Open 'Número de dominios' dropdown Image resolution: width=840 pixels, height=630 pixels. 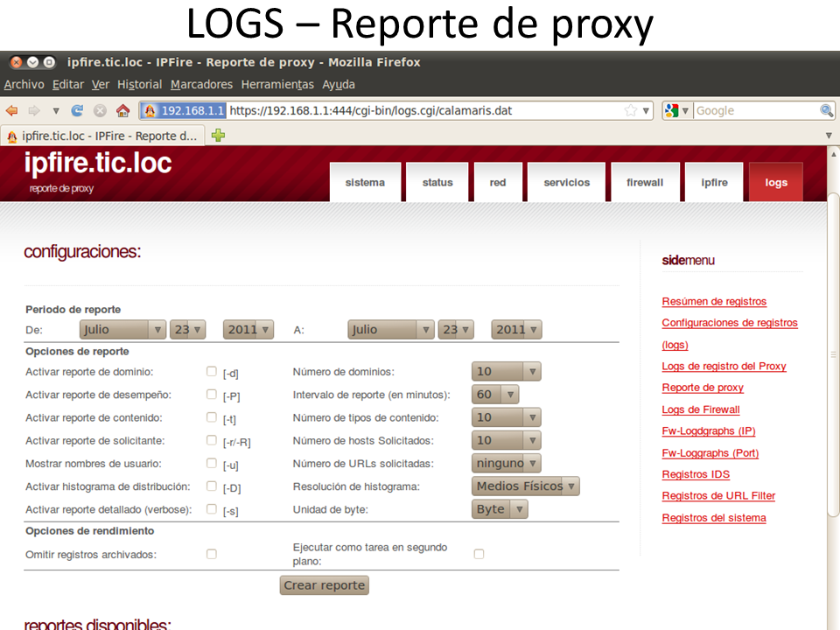coord(506,372)
